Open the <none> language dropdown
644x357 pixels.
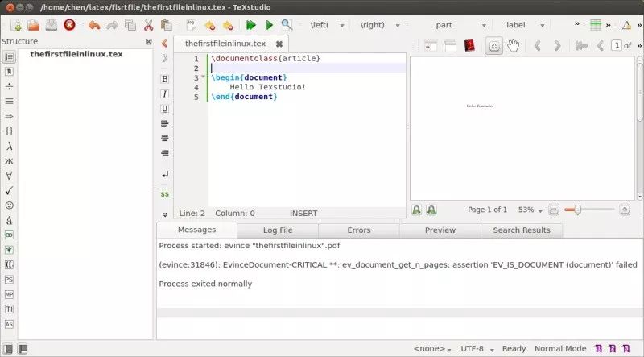432,349
